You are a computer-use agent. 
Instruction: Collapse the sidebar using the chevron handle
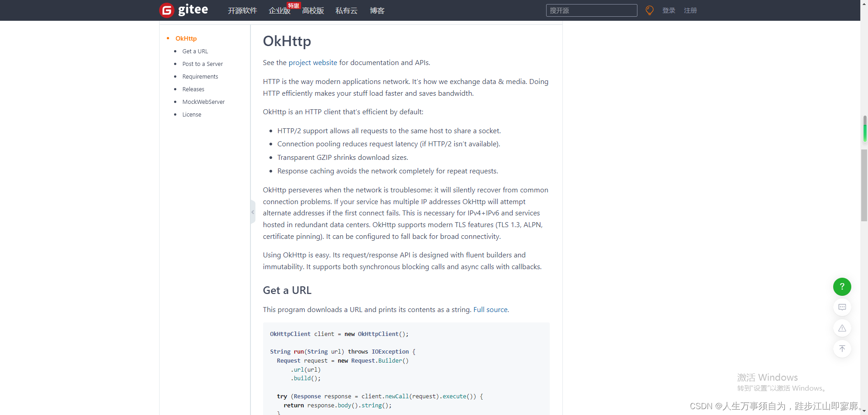[252, 212]
